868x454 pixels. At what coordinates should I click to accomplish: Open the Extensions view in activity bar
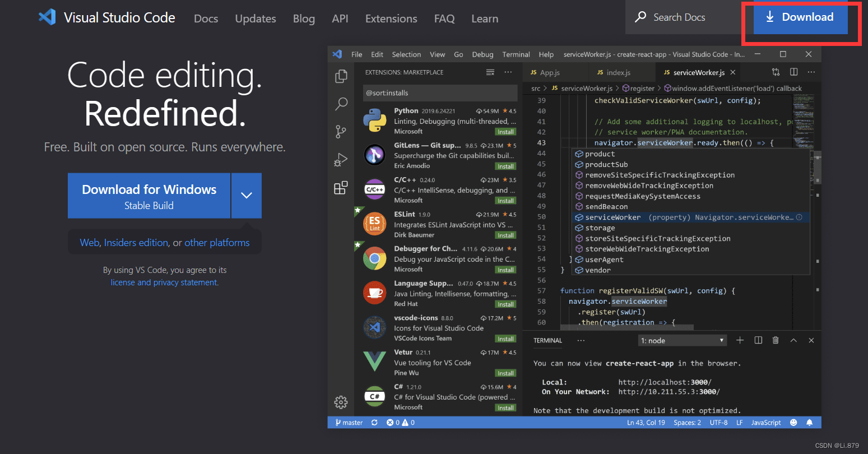(x=341, y=188)
